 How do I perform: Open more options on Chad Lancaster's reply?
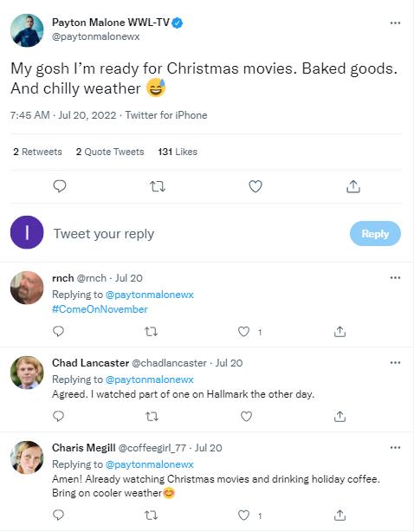point(395,363)
